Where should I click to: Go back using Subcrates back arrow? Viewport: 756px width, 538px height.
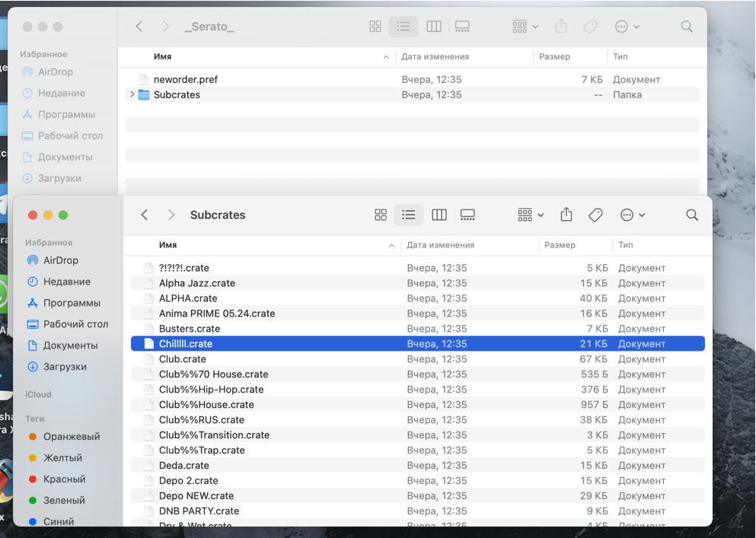[145, 215]
